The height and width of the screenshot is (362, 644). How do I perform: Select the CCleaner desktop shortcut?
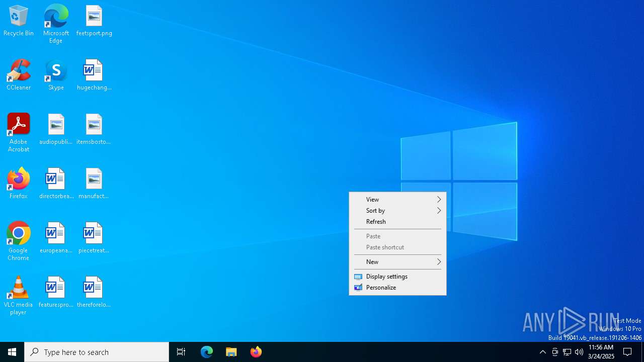[19, 75]
